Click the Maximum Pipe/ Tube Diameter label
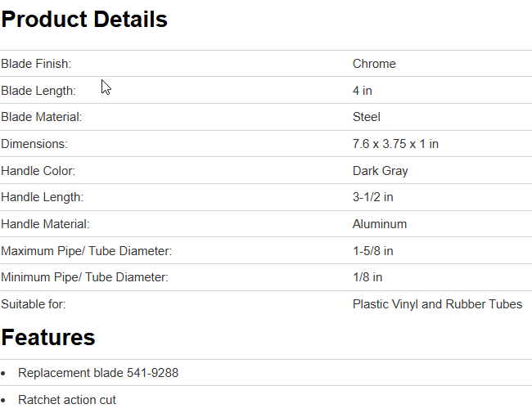This screenshot has height=413, width=532. pos(86,251)
